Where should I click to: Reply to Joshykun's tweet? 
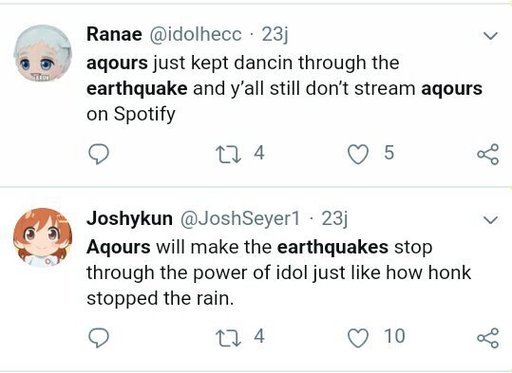[x=98, y=338]
